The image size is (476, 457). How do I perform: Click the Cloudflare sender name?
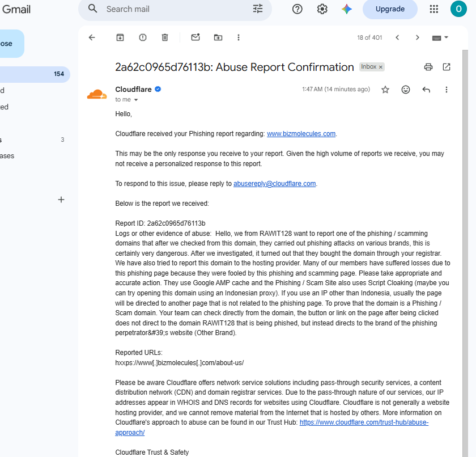(x=133, y=89)
